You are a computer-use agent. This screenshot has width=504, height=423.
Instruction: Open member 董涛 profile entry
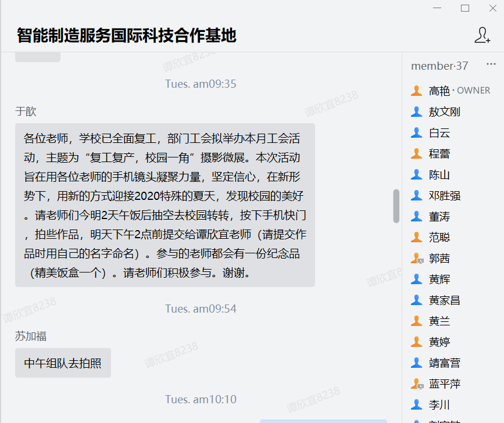[x=439, y=217]
